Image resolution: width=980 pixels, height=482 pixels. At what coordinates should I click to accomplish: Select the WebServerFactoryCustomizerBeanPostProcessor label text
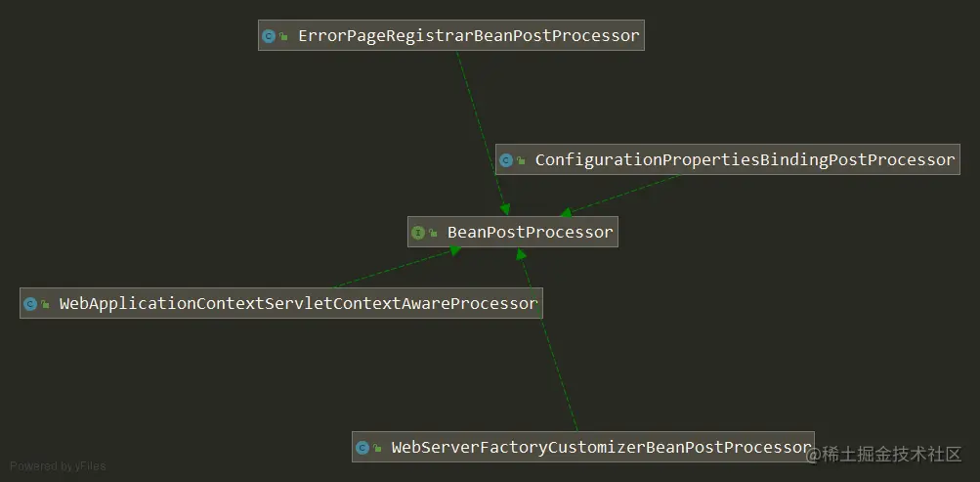[601, 447]
